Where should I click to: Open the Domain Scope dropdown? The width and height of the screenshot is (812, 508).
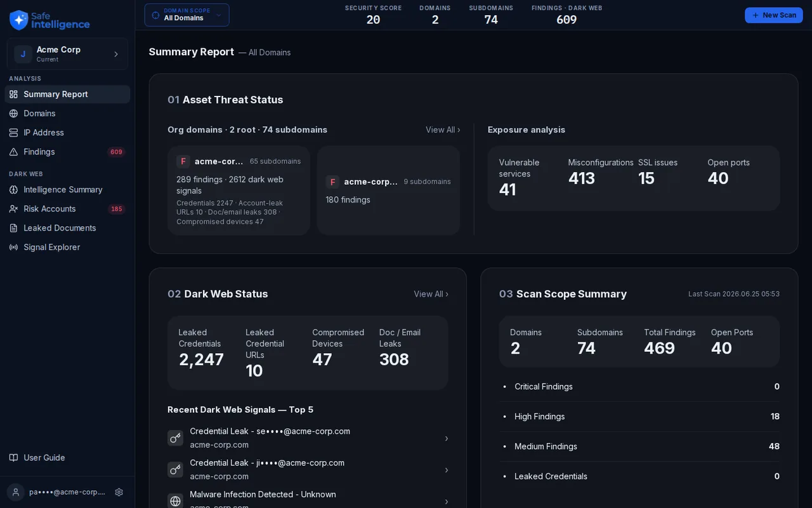pos(187,15)
